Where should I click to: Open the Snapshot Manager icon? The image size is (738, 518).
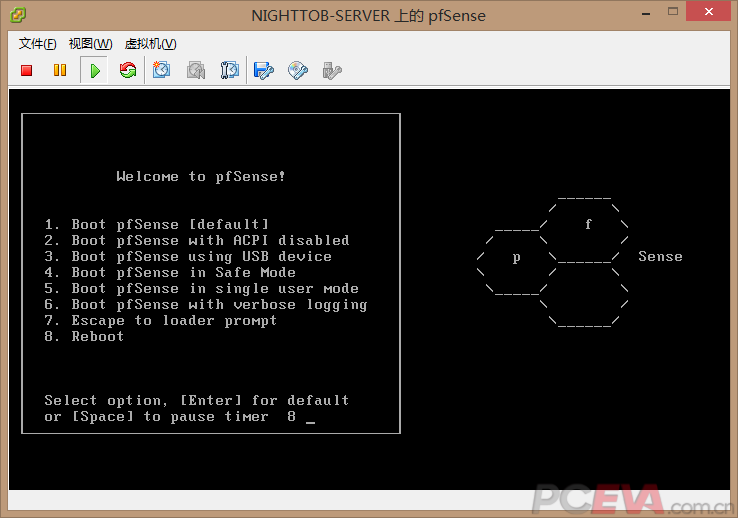coord(230,70)
